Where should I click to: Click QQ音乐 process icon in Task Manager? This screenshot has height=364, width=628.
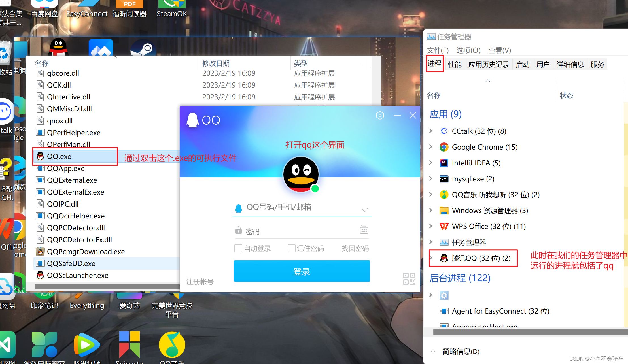444,195
